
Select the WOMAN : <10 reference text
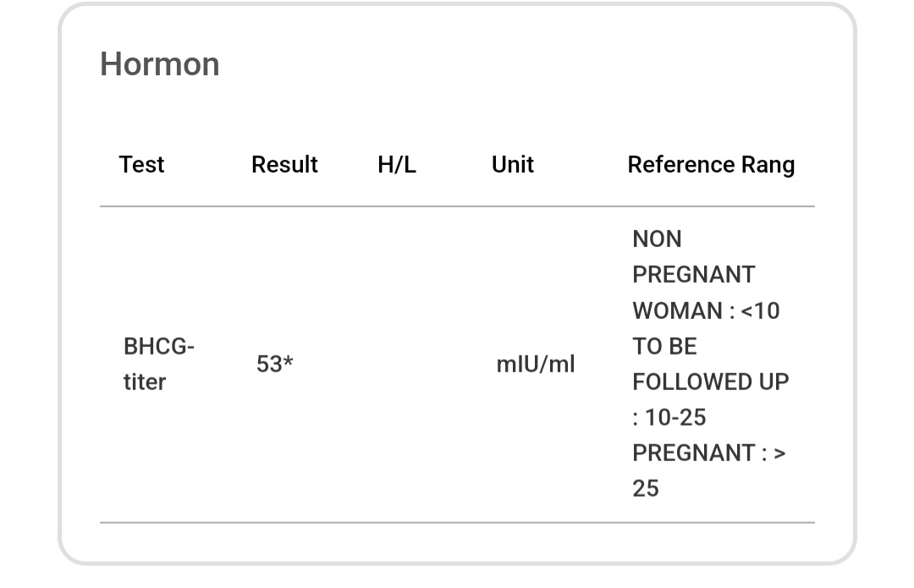[706, 310]
